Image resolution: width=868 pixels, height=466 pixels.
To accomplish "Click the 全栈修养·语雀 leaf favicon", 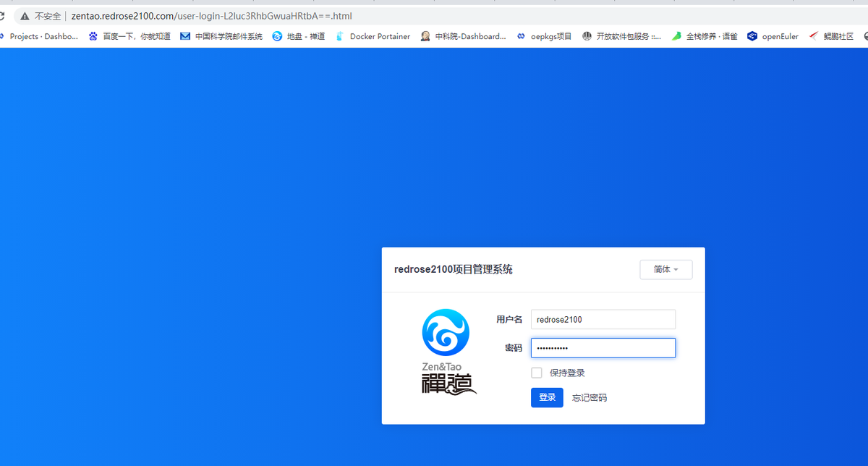I will point(676,36).
